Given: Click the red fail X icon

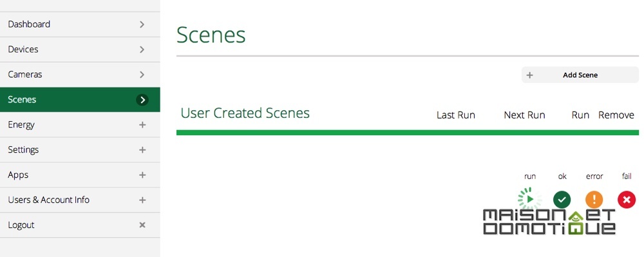Looking at the screenshot, I should tap(627, 200).
